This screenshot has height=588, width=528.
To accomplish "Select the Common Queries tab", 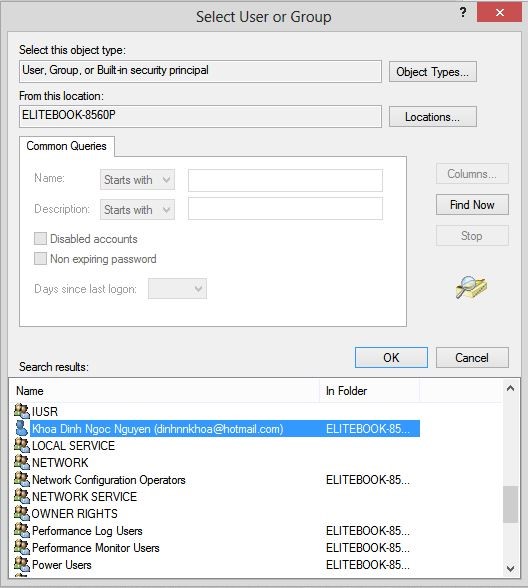I will pos(66,146).
